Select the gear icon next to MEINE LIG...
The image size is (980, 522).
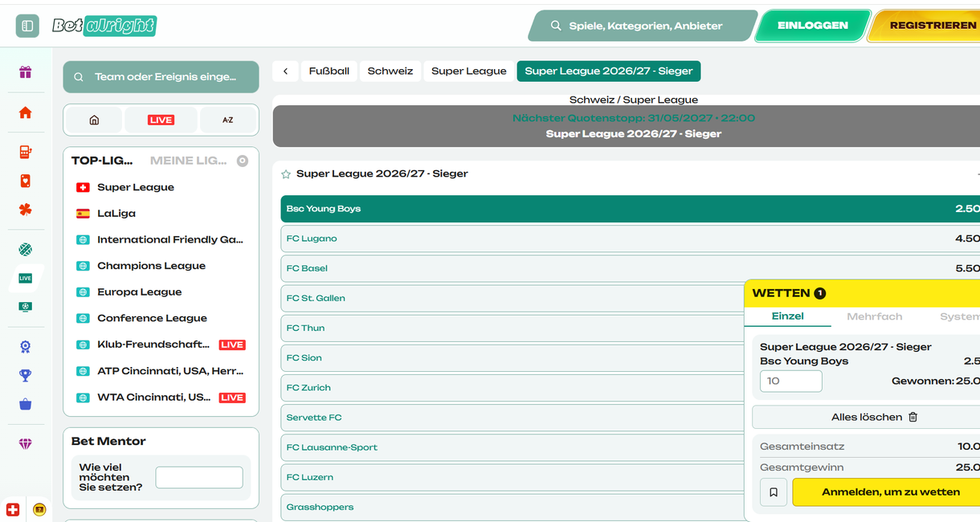click(243, 161)
